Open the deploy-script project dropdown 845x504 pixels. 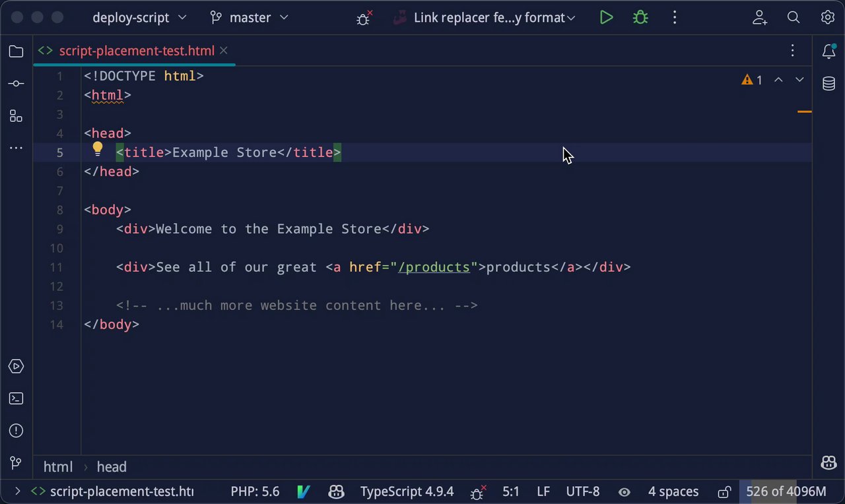click(x=139, y=18)
